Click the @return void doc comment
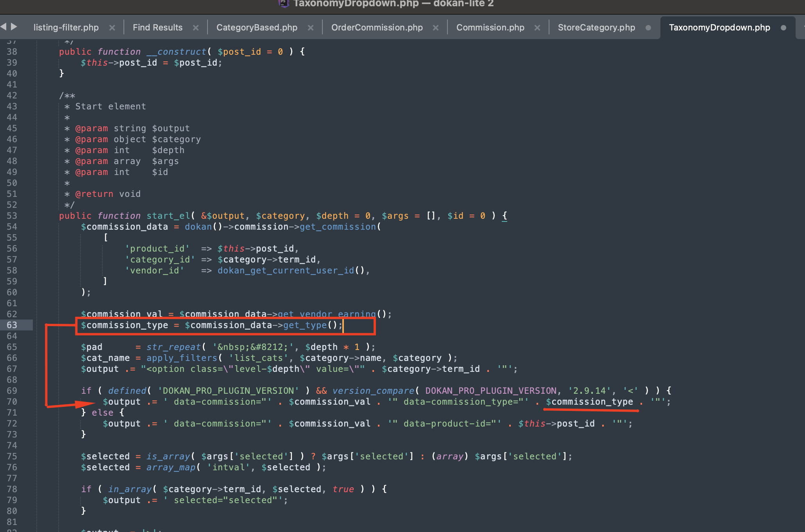Screen dimensions: 805x532 [x=108, y=194]
